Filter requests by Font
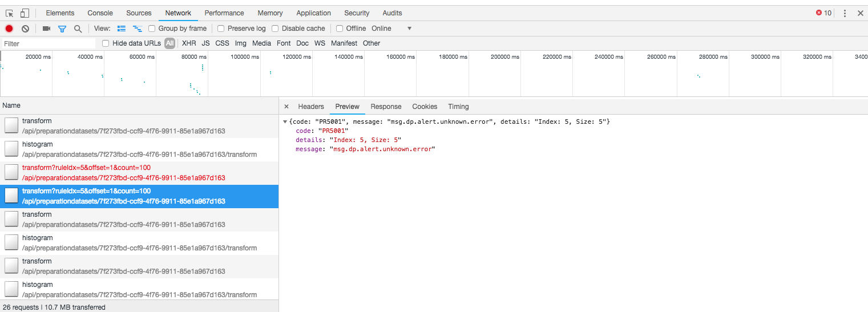 point(284,43)
